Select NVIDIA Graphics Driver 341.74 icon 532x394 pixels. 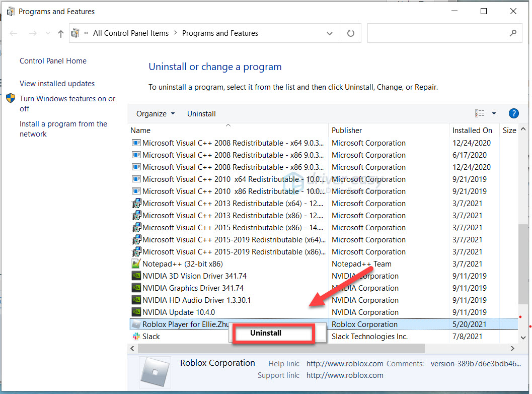[x=136, y=288]
